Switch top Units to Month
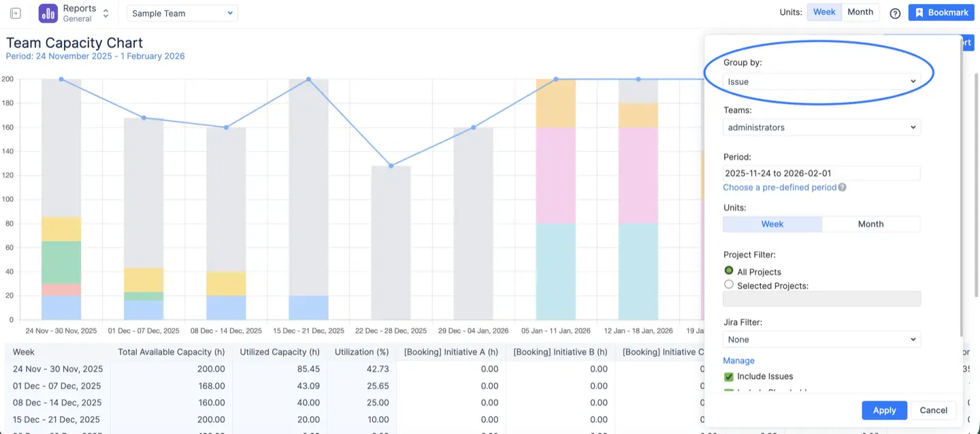The image size is (980, 434). (860, 12)
